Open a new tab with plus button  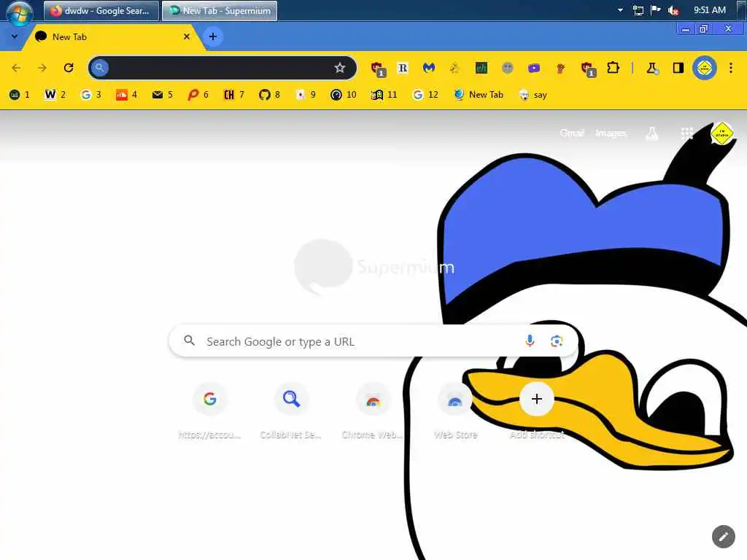click(213, 36)
